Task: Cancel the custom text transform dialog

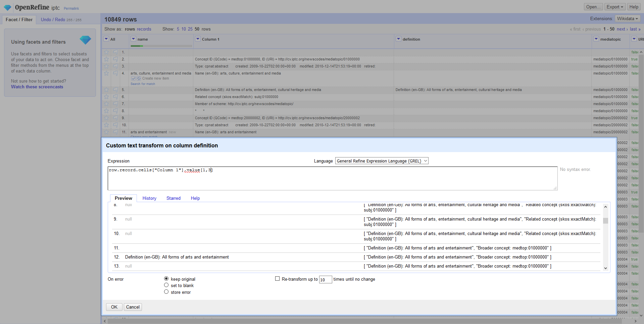Action: tap(133, 307)
